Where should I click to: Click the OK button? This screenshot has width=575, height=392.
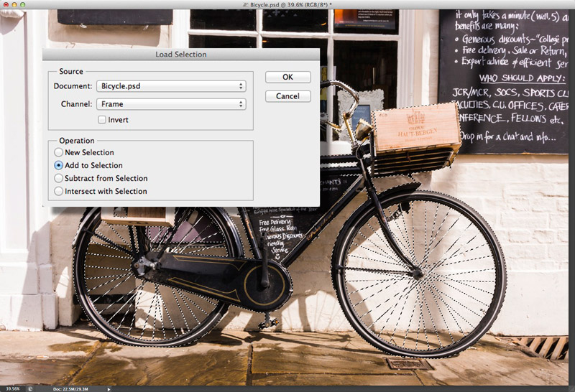point(287,77)
